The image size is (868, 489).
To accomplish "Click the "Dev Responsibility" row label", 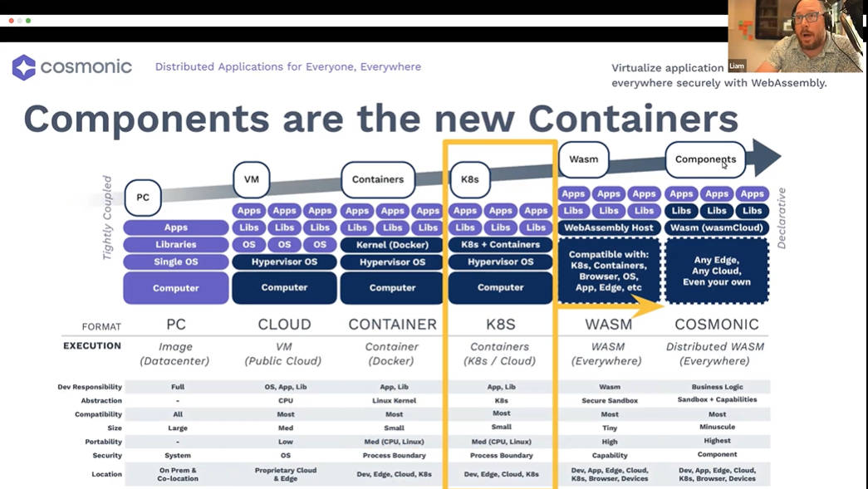I will point(90,387).
